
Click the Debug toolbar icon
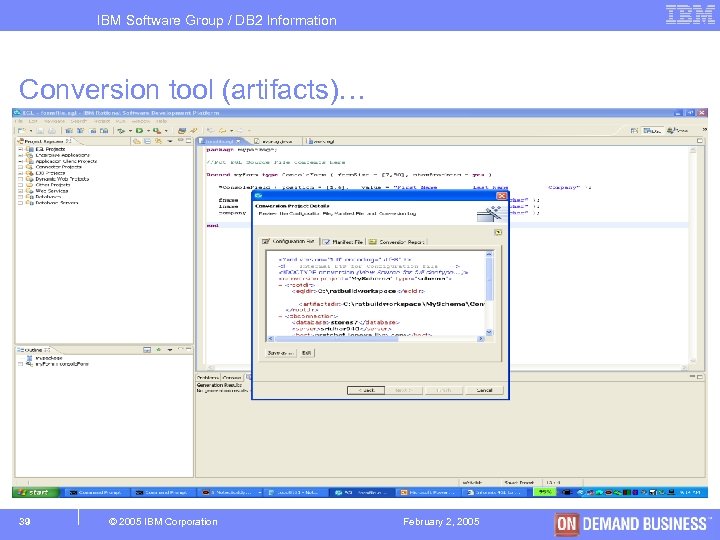121,131
